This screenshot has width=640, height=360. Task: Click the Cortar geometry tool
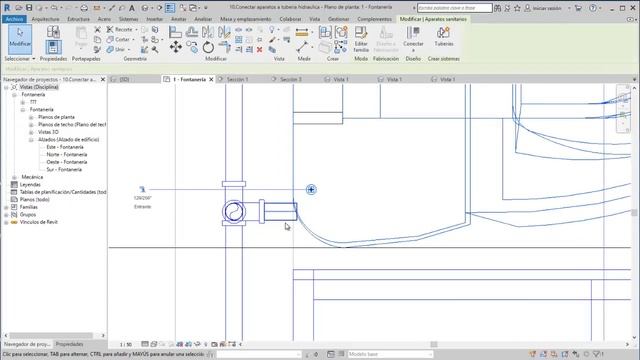point(118,40)
